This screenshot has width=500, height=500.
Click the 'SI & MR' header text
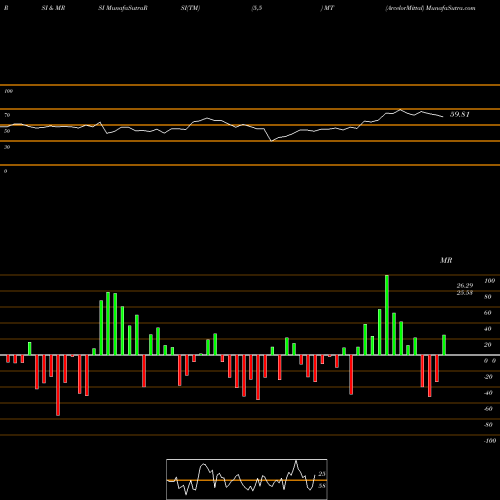tap(53, 8)
